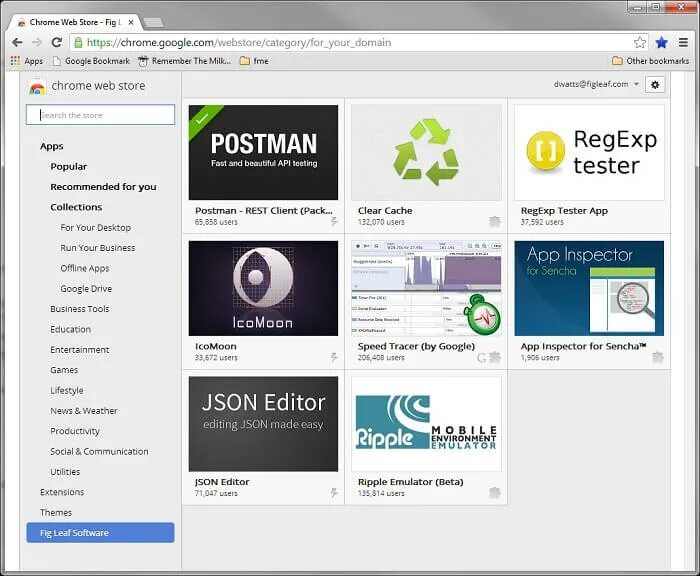Open the Remember The Milk bookmark
This screenshot has width=700, height=576.
coord(185,61)
